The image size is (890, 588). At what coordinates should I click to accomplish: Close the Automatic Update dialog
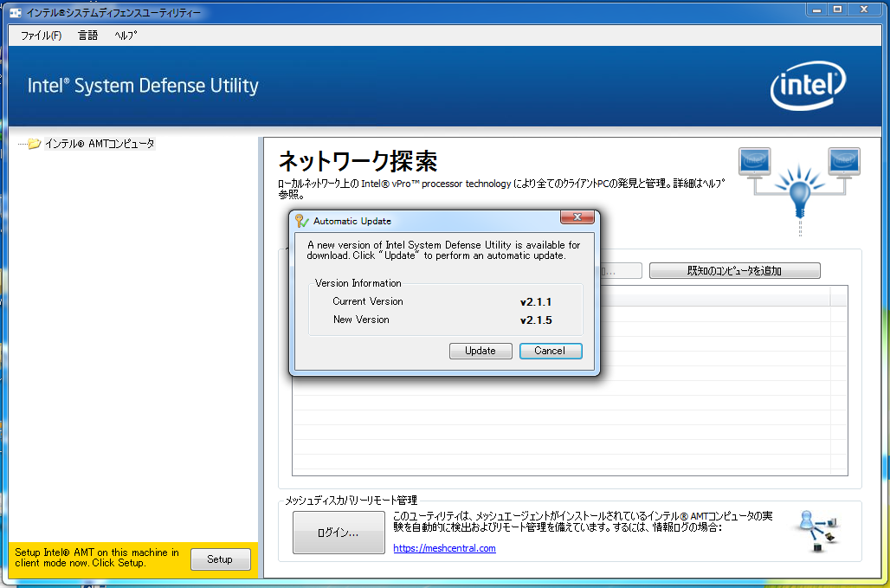pos(577,216)
